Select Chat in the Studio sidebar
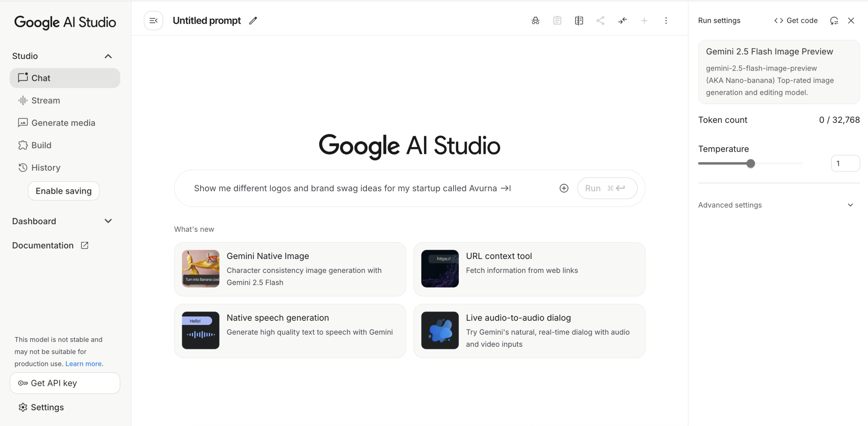The image size is (868, 426). tap(65, 78)
